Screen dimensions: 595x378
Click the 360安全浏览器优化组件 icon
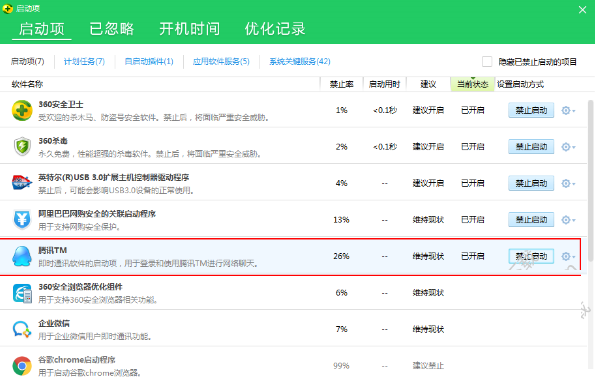pos(22,293)
